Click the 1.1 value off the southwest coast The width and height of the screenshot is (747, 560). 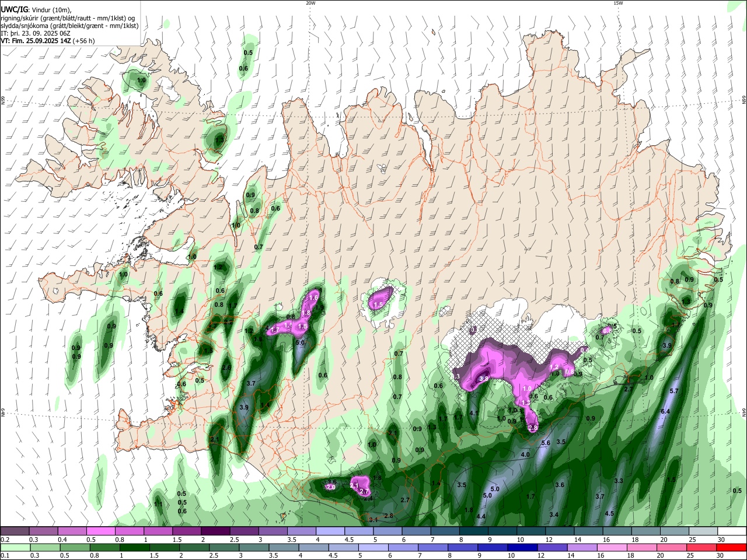pos(158,504)
